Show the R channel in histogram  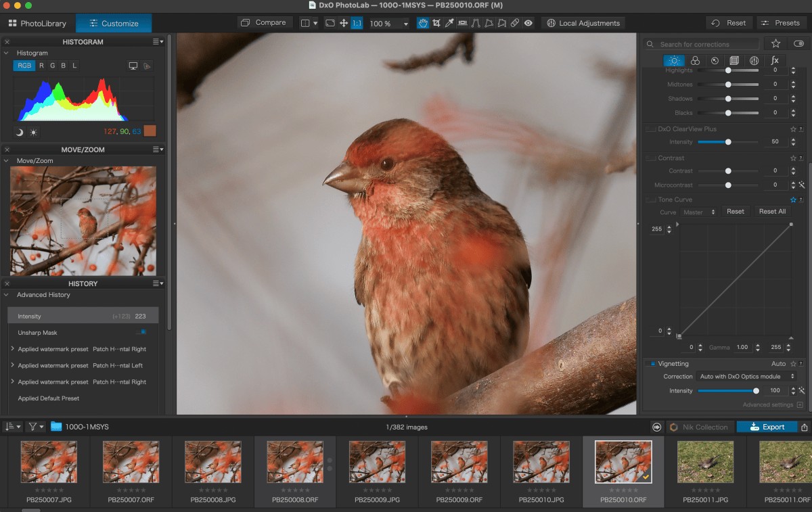pos(41,66)
